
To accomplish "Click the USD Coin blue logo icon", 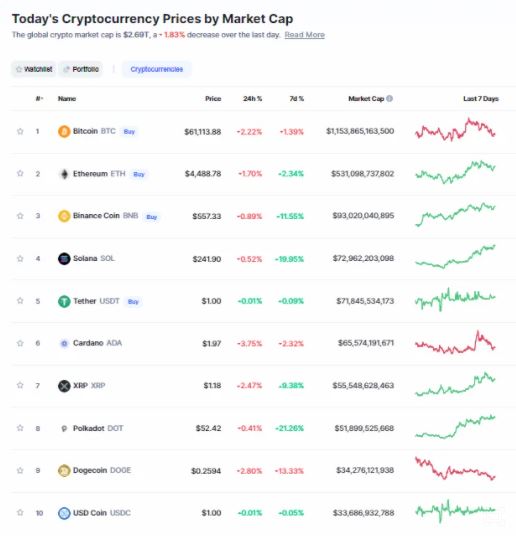I will click(64, 513).
